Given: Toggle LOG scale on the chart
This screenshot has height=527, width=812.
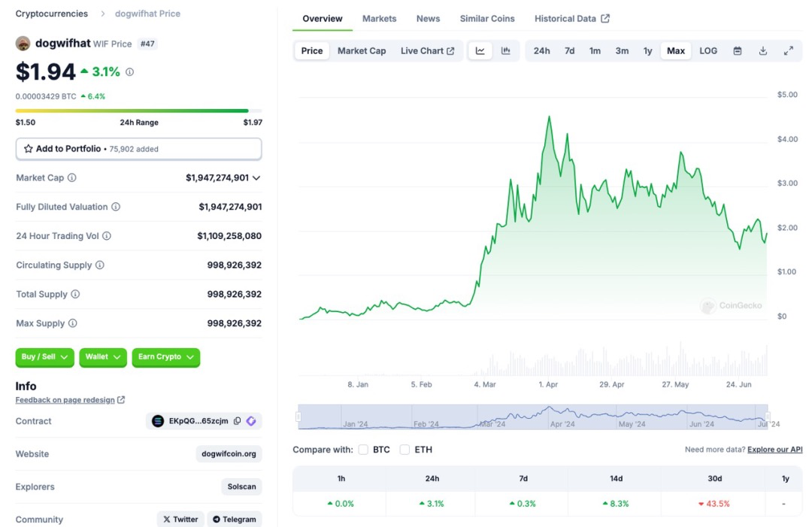Looking at the screenshot, I should (x=708, y=51).
